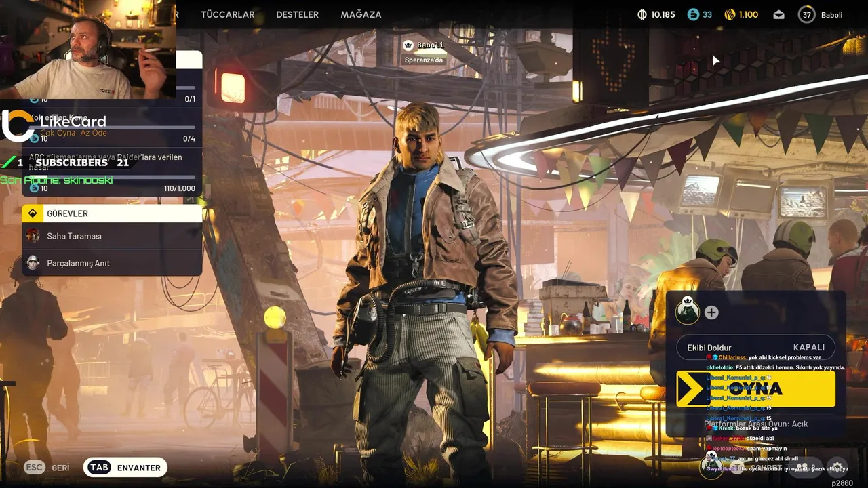The image size is (868, 488).
Task: Click the blue token icon beside 33
Action: pyautogui.click(x=693, y=14)
